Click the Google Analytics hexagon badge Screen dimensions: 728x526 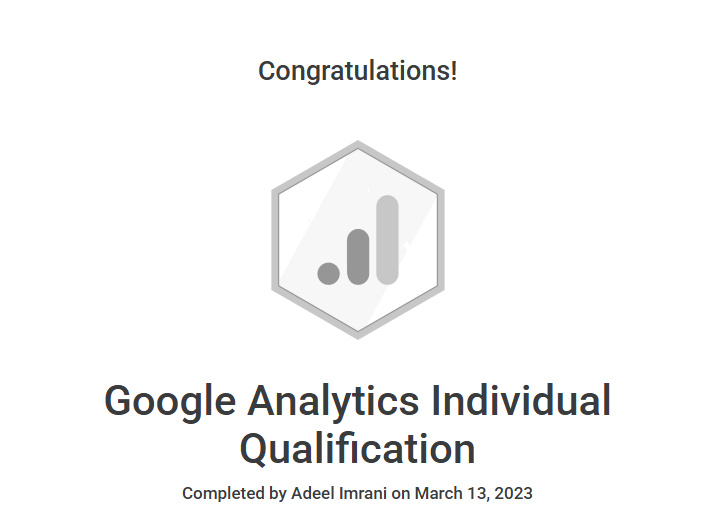(358, 240)
